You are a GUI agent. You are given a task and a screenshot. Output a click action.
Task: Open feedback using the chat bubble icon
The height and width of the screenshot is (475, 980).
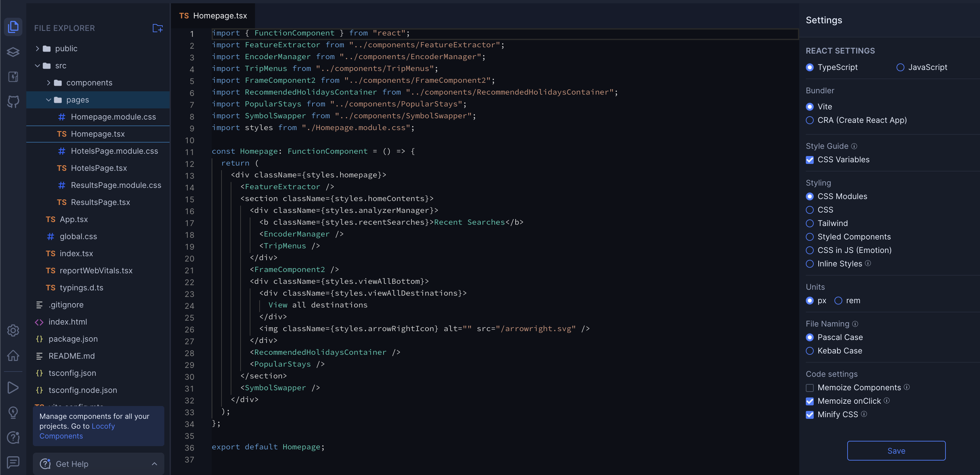pos(13,462)
